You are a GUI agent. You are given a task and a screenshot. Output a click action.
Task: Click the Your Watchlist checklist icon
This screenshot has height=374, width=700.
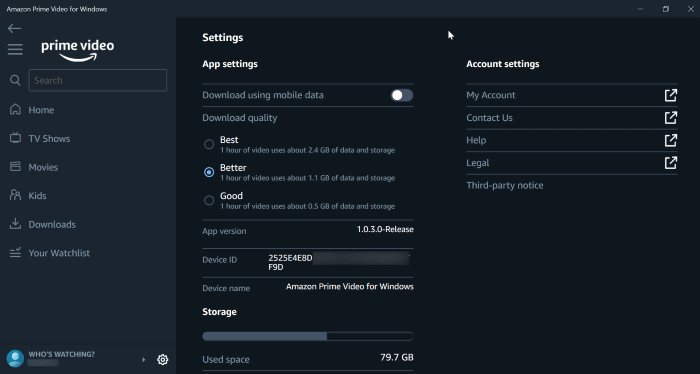tap(15, 253)
